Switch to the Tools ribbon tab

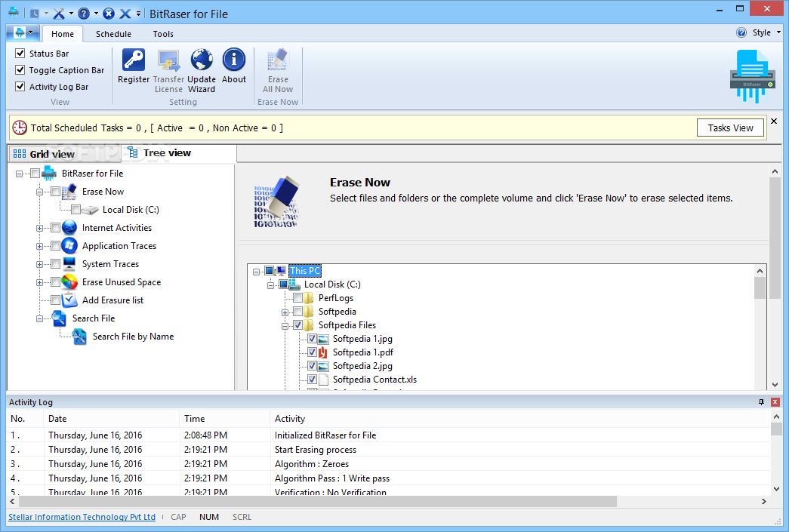coord(163,34)
